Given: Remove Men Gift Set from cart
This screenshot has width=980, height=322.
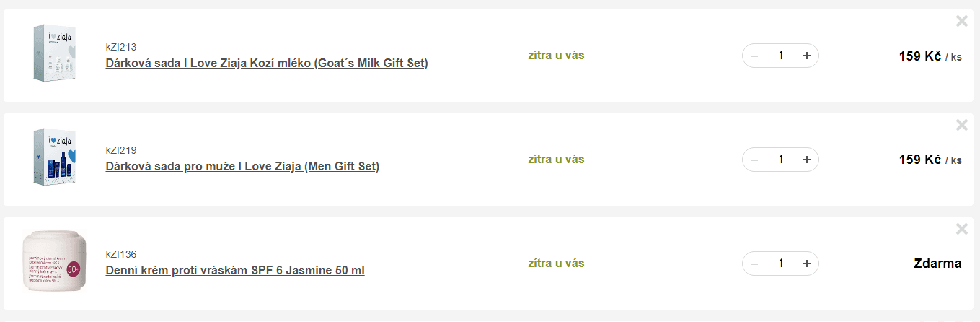Looking at the screenshot, I should [x=961, y=125].
